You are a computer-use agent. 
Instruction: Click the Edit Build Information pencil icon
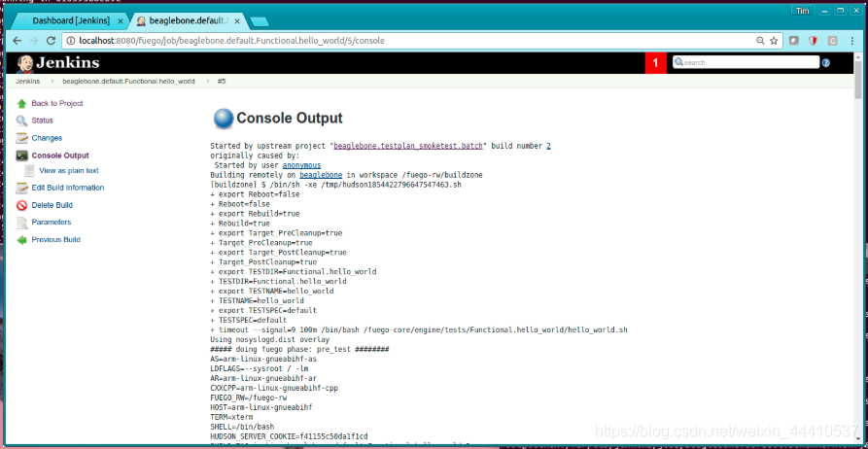21,189
